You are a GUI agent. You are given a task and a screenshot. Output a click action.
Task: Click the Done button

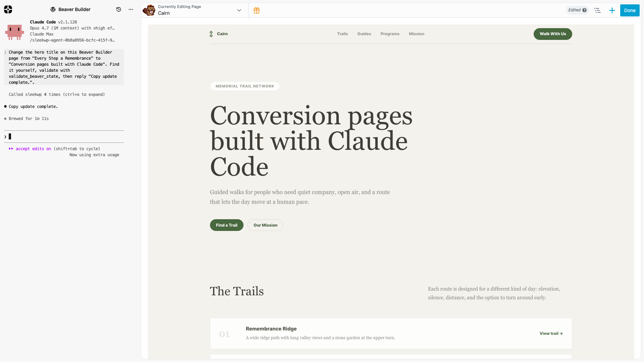point(630,10)
